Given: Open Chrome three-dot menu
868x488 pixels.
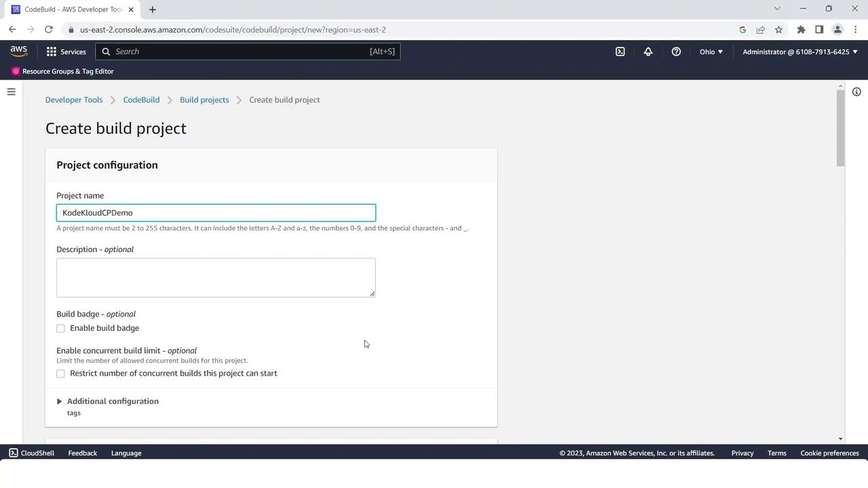Looking at the screenshot, I should pos(856,30).
